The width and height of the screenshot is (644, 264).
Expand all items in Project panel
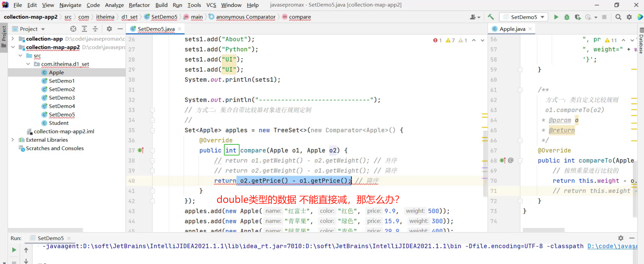[x=84, y=29]
